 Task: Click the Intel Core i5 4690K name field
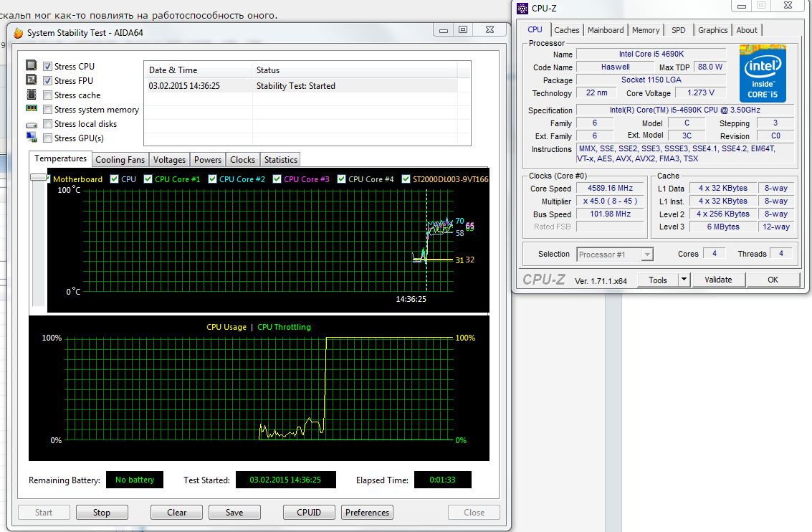click(651, 54)
